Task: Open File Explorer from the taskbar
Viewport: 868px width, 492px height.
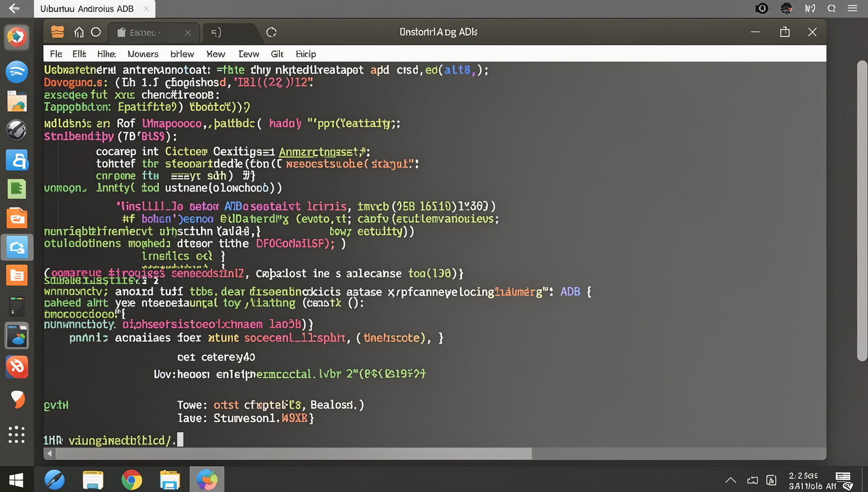Action: [170, 480]
